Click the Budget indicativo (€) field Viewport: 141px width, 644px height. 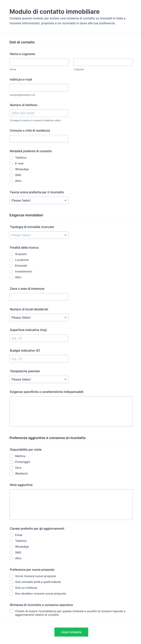(39, 359)
